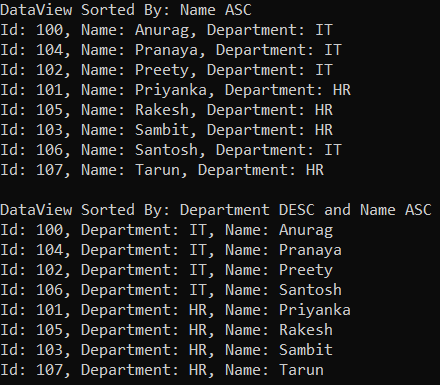Click the Santosh, Department: IT line
The height and width of the screenshot is (385, 440).
click(x=171, y=150)
